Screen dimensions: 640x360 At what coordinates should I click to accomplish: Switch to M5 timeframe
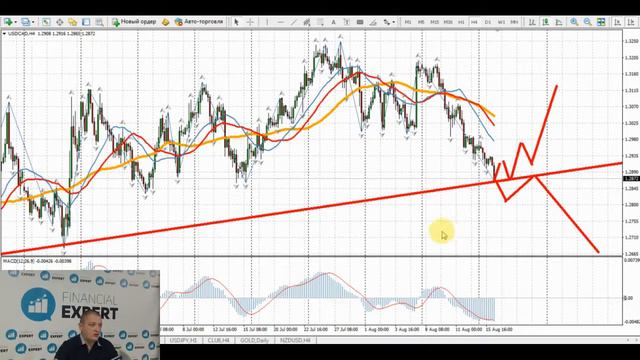coord(421,22)
